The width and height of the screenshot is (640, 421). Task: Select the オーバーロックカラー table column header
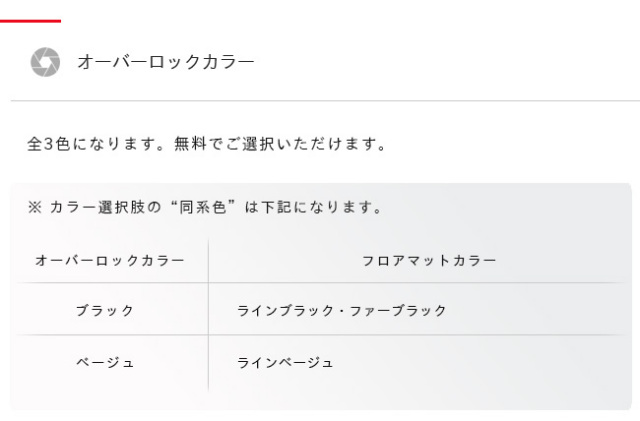coord(109,260)
